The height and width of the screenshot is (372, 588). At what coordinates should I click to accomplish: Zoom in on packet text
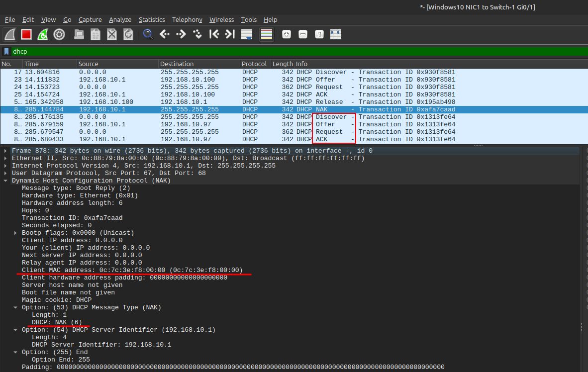pyautogui.click(x=287, y=34)
